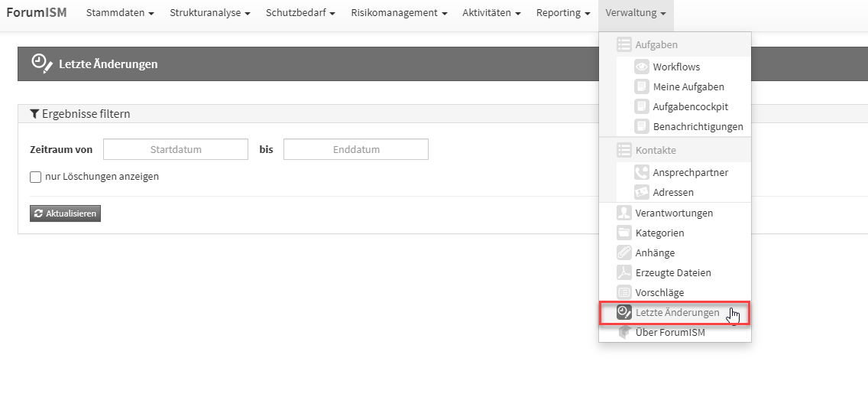The image size is (868, 394).
Task: Click the Meine Aufgaben note icon
Action: [642, 86]
